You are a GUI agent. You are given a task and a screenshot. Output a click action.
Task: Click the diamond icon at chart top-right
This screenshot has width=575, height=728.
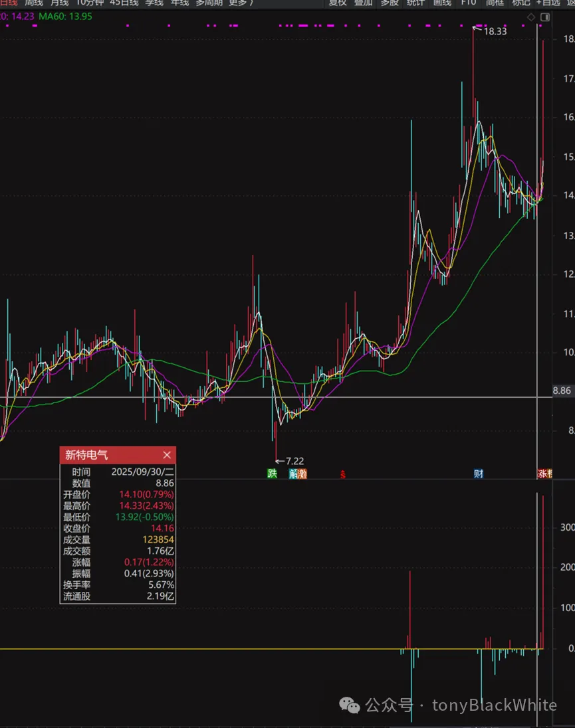click(531, 17)
